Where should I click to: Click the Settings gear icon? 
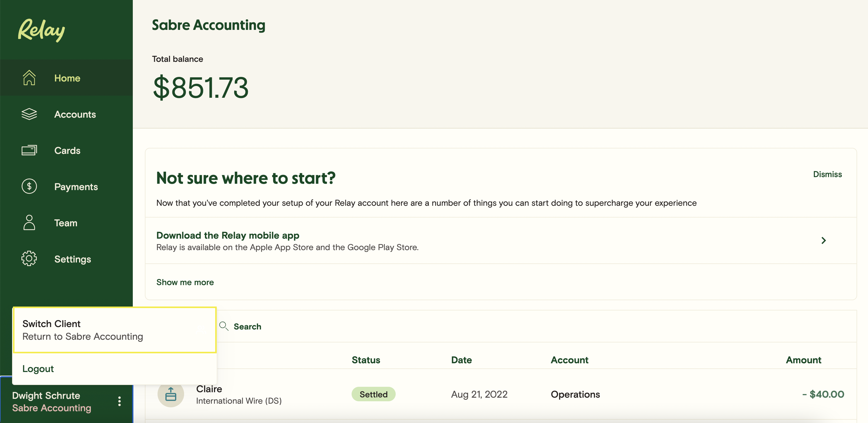click(29, 259)
